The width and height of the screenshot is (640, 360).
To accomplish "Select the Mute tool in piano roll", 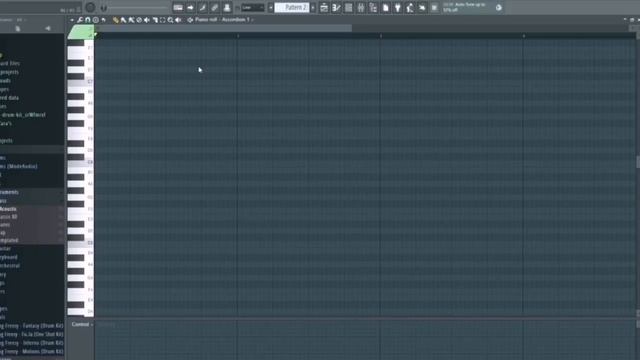I will click(x=147, y=20).
